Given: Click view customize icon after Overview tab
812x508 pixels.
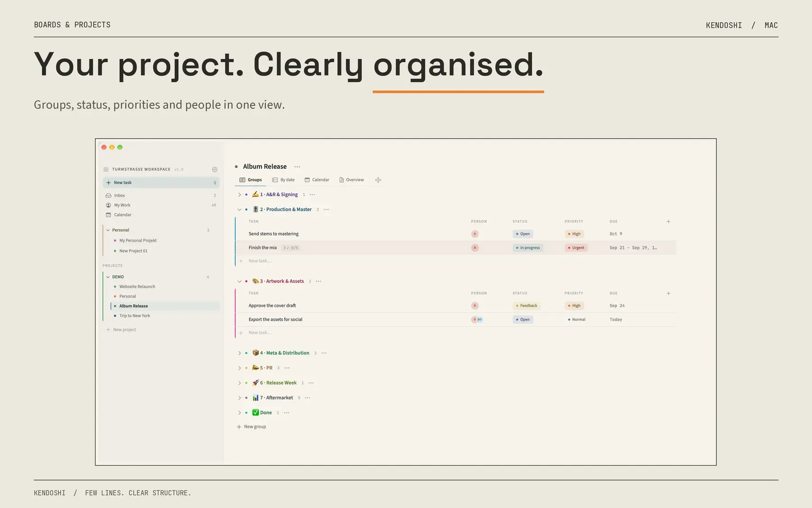Looking at the screenshot, I should (x=378, y=180).
